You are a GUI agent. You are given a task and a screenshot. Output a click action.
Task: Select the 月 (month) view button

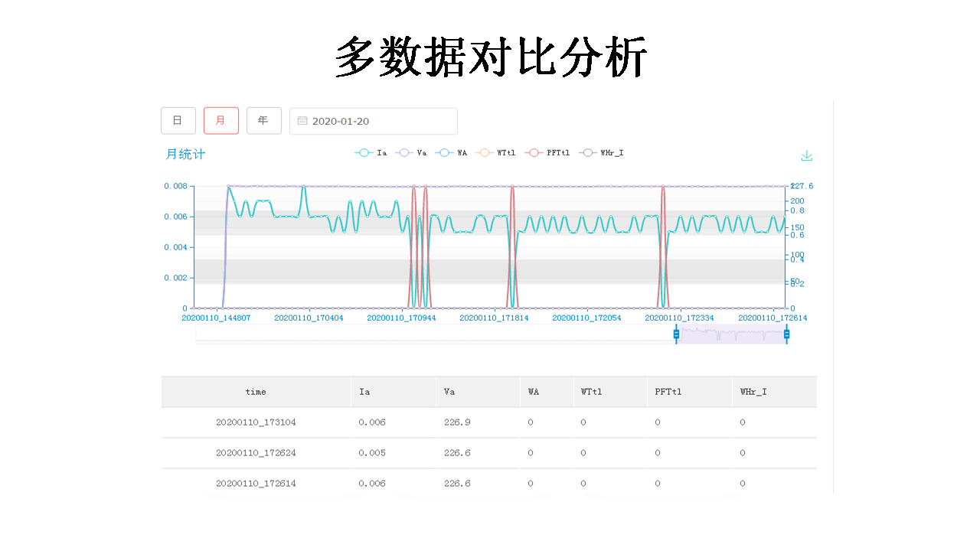[220, 121]
